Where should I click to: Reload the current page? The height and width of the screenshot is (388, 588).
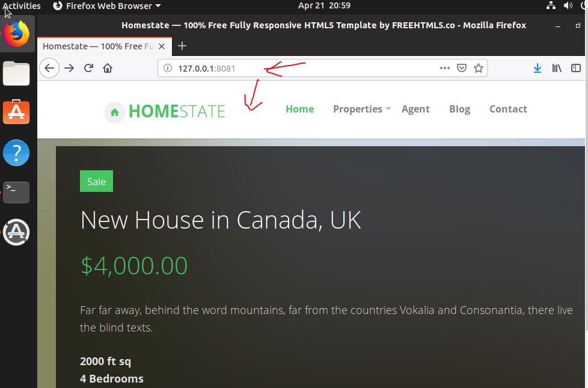(x=88, y=69)
